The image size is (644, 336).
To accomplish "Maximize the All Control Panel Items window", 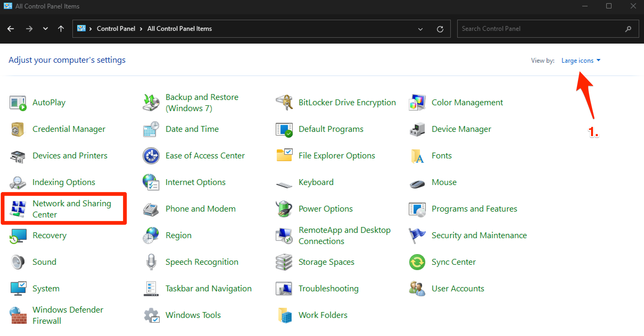I will 609,6.
